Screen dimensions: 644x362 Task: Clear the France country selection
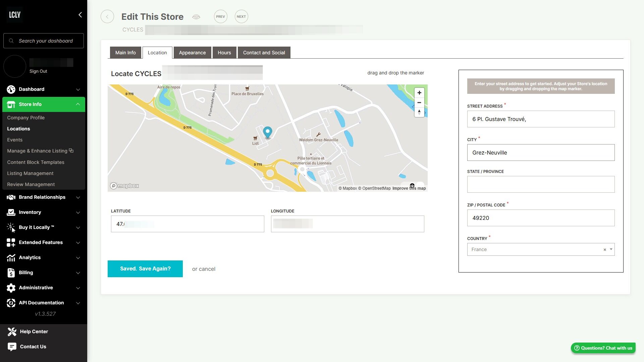(605, 250)
